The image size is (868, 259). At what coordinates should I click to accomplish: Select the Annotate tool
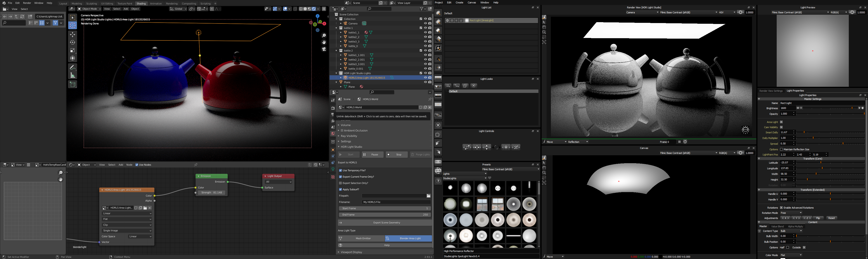pos(73,67)
